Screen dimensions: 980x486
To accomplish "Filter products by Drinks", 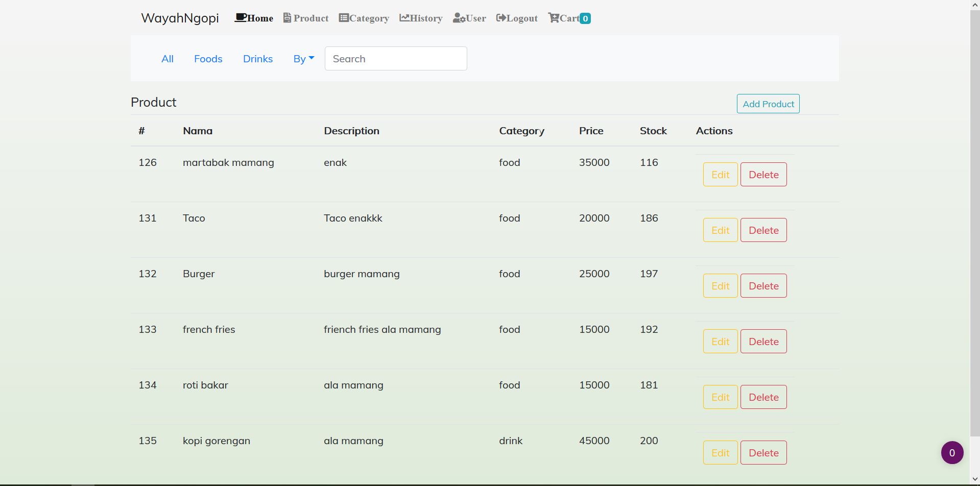I will click(258, 59).
